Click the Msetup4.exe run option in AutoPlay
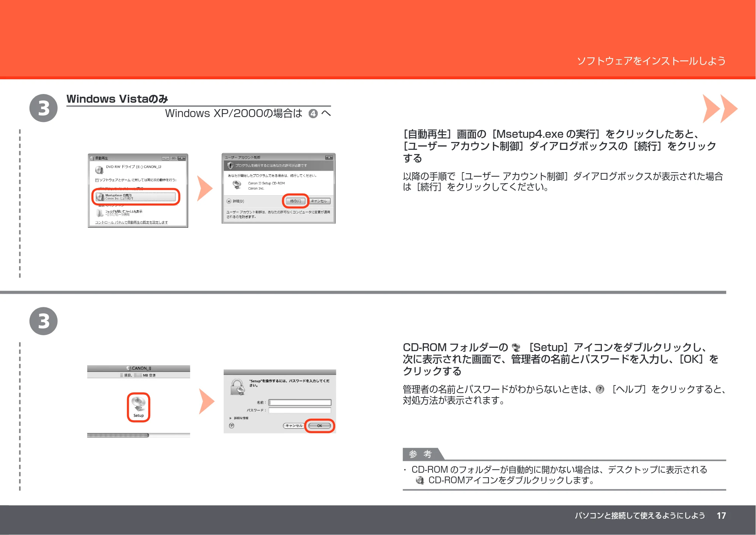 (136, 197)
